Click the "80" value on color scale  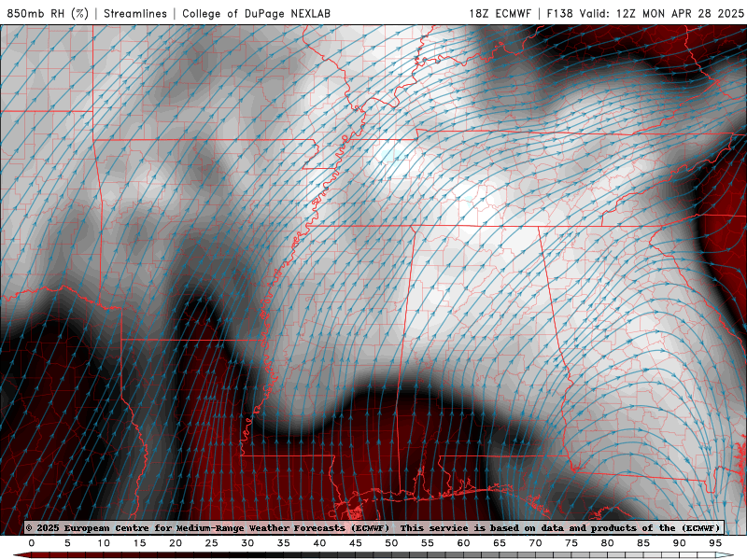[x=608, y=543]
